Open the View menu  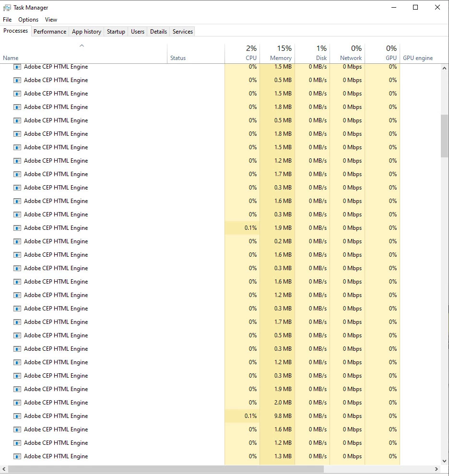coord(51,19)
